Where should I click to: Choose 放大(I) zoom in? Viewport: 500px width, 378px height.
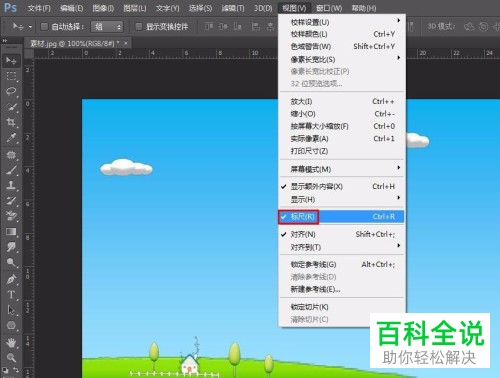click(342, 101)
